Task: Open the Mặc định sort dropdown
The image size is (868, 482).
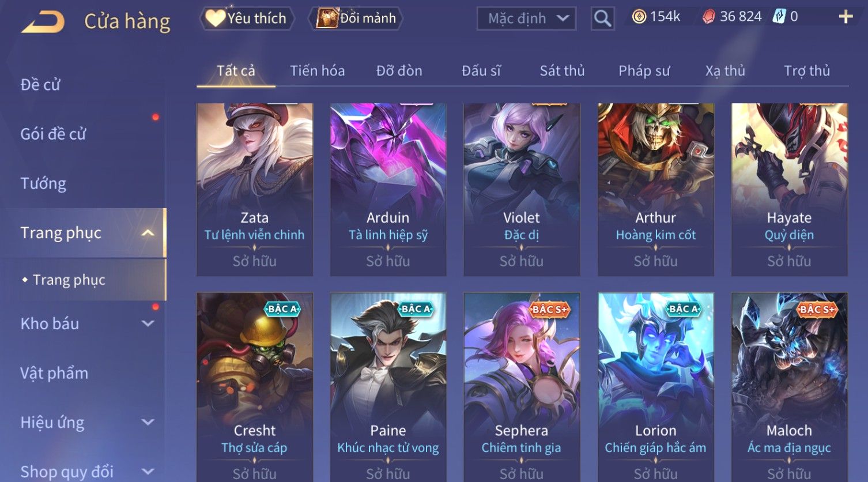Action: 526,18
